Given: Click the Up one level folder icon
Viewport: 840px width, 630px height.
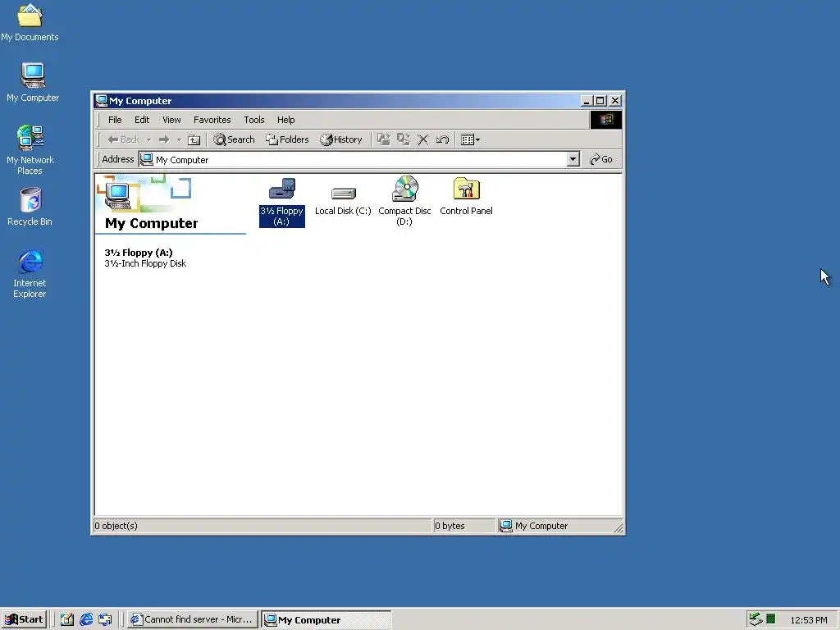Looking at the screenshot, I should tap(194, 139).
